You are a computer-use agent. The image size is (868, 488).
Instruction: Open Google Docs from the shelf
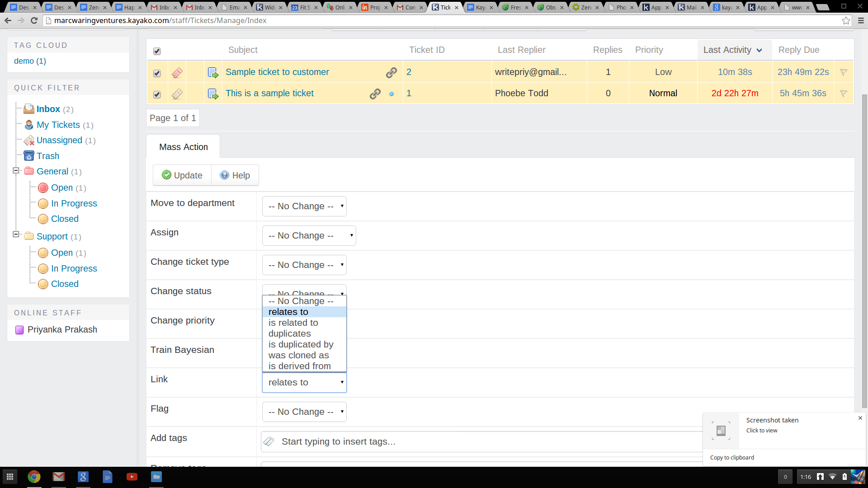[108, 477]
